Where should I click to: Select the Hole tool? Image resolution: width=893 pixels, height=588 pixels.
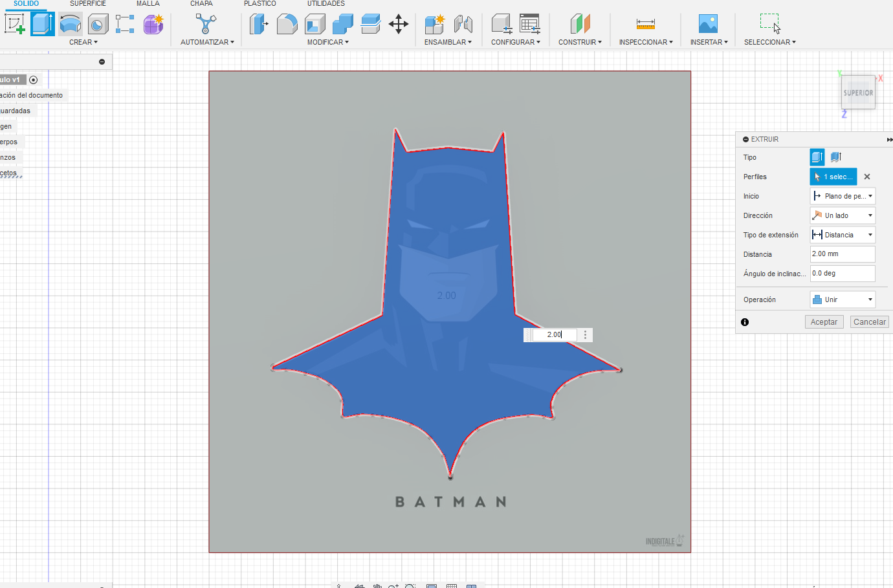97,24
